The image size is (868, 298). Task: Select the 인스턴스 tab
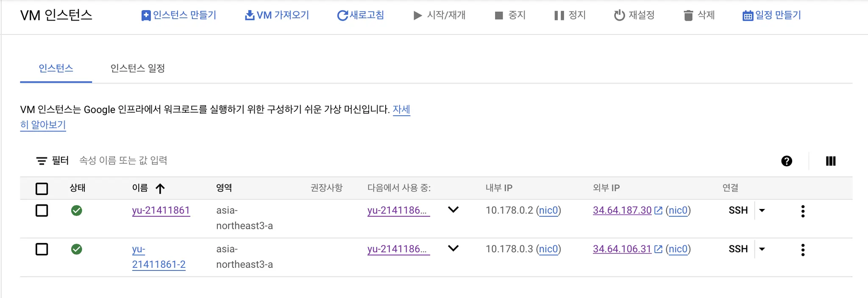point(56,68)
